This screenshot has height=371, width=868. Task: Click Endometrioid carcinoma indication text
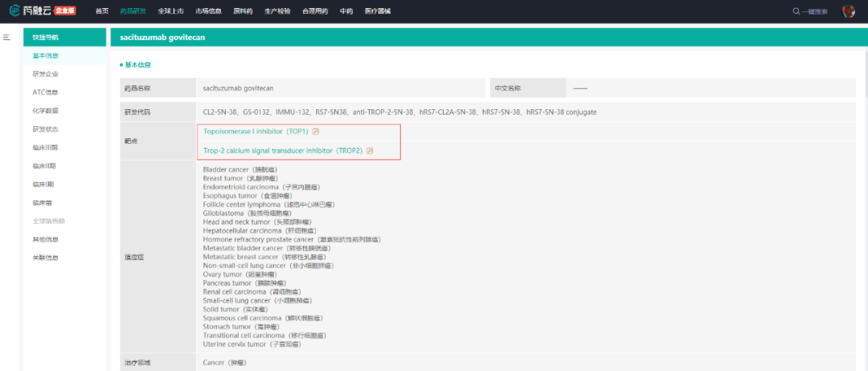point(262,187)
